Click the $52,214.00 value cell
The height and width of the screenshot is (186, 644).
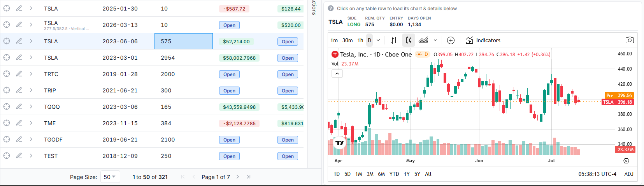(x=236, y=41)
